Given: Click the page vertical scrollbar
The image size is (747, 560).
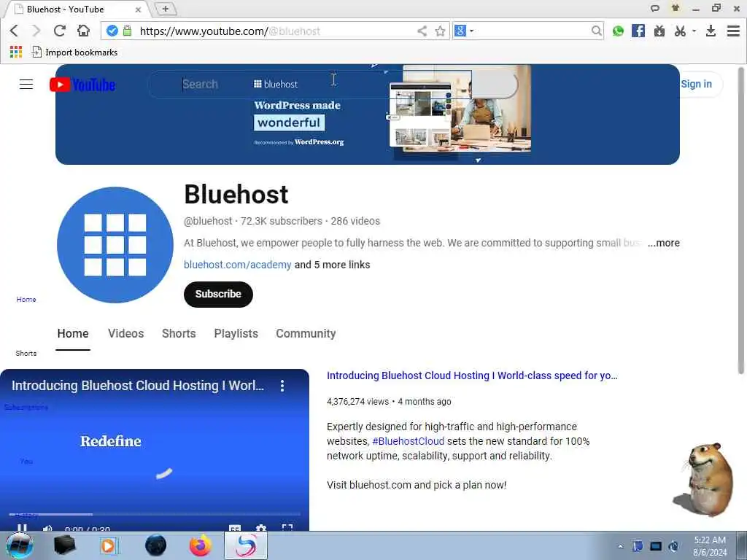Looking at the screenshot, I should (741, 219).
